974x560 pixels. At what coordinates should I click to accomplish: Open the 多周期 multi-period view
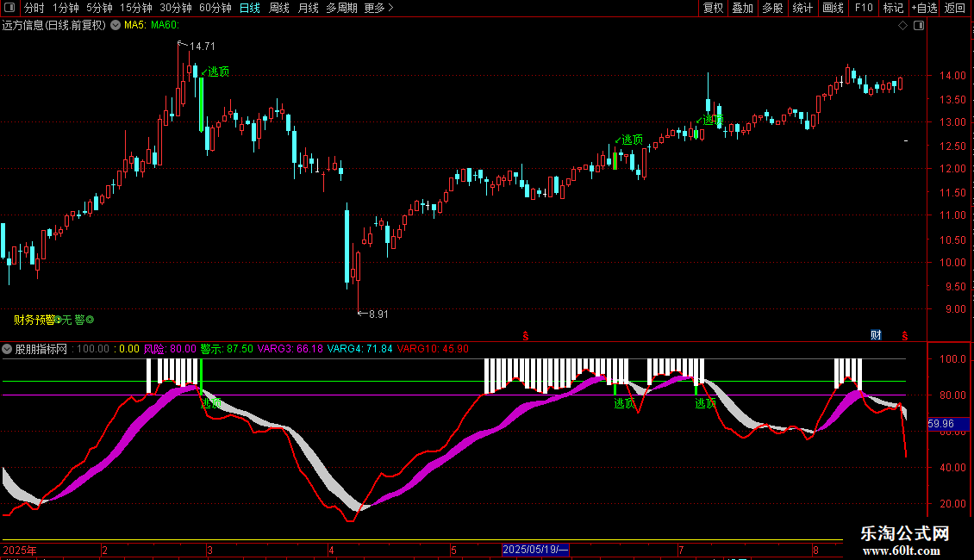(341, 8)
